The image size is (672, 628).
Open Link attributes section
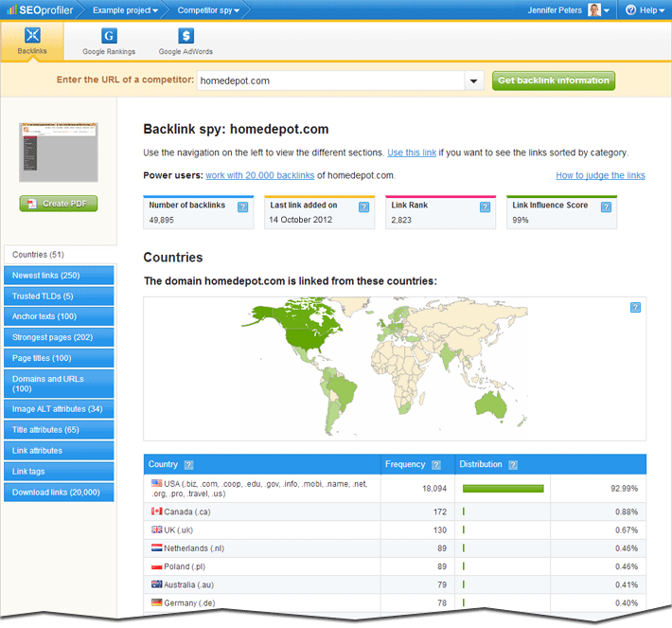point(59,451)
